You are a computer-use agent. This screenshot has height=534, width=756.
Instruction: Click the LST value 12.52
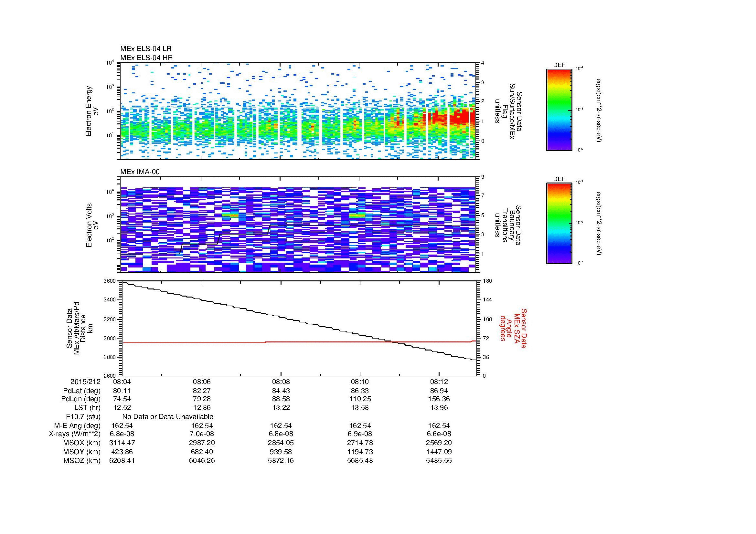[x=122, y=408]
